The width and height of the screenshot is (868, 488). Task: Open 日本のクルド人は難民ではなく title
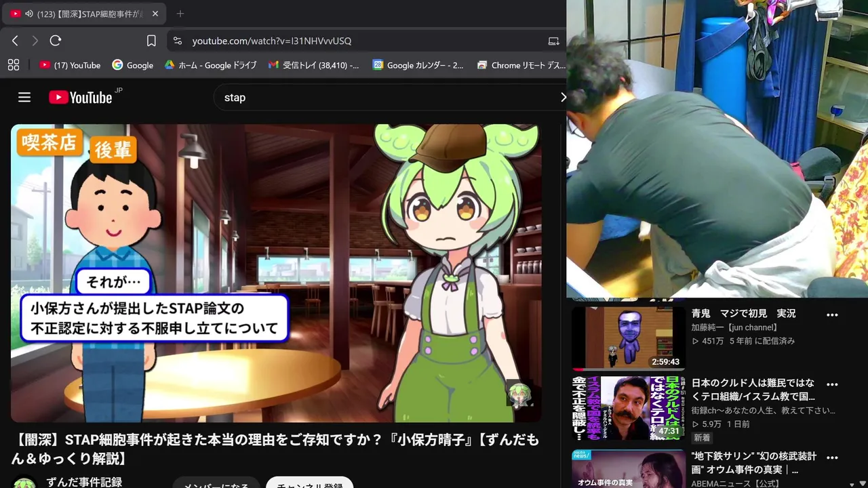coord(753,389)
